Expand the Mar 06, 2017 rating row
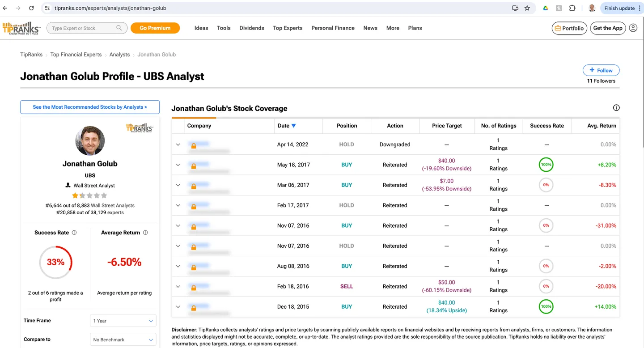644x348 pixels. (x=178, y=185)
